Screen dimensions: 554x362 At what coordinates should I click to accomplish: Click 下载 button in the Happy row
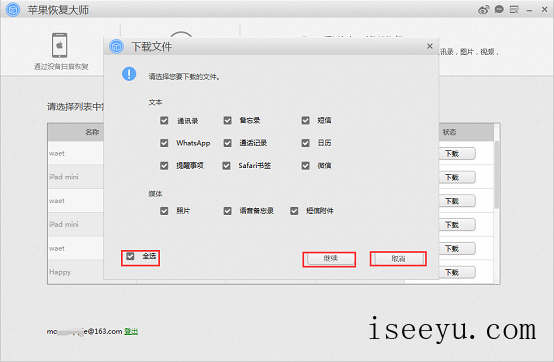(456, 273)
